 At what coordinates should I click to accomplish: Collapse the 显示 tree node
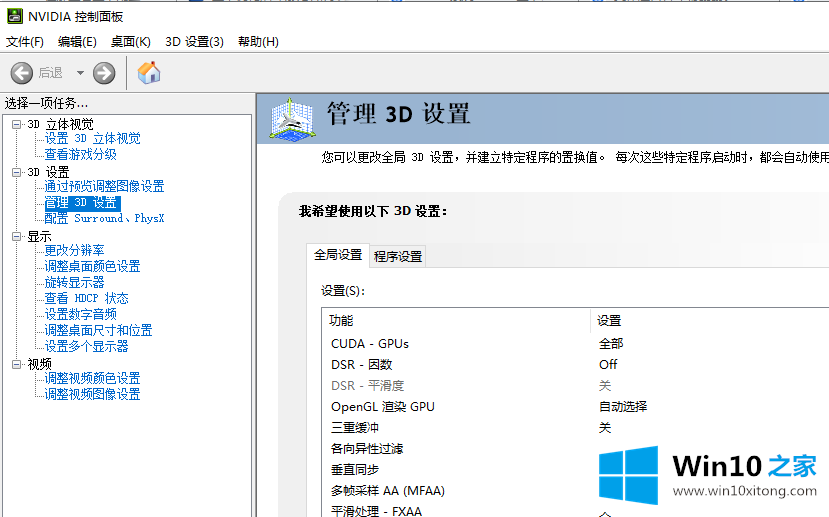coord(16,236)
